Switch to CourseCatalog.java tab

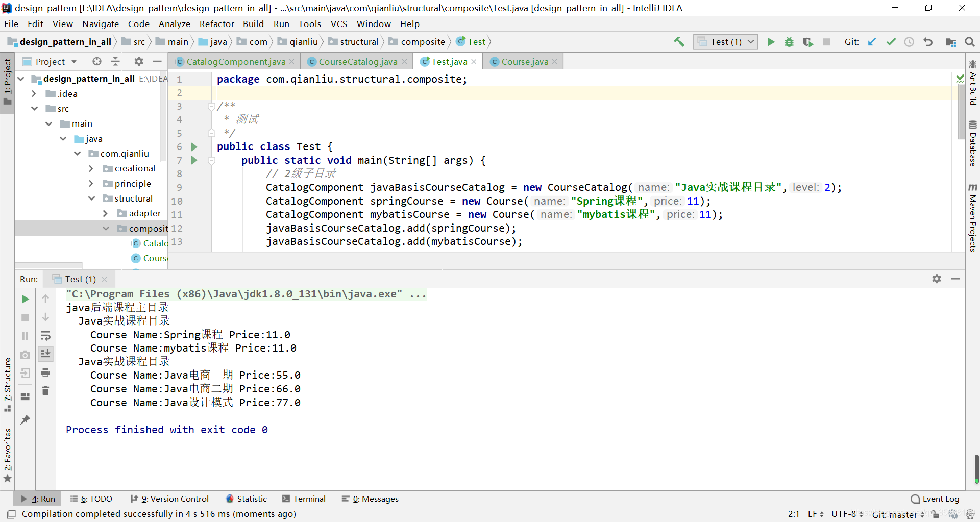tap(357, 61)
